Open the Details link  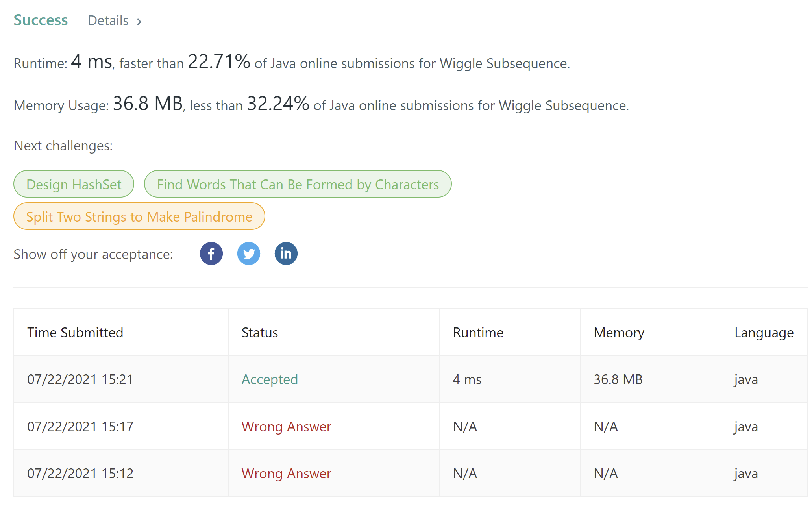tap(108, 20)
